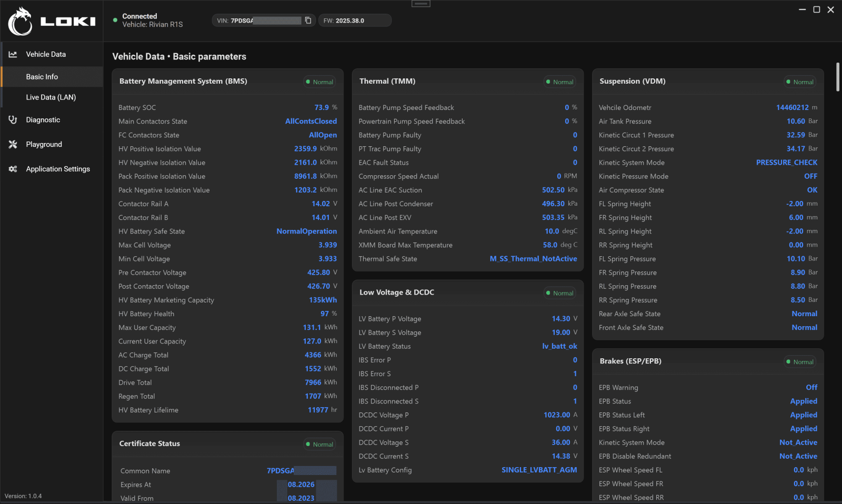
Task: Click the Low Voltage & DCDC Normal badge
Action: [559, 293]
